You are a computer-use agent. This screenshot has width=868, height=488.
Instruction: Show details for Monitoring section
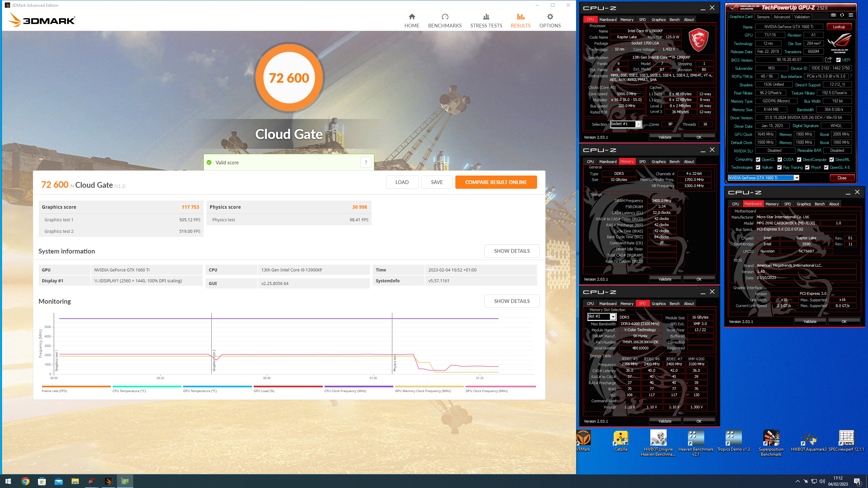click(x=512, y=301)
